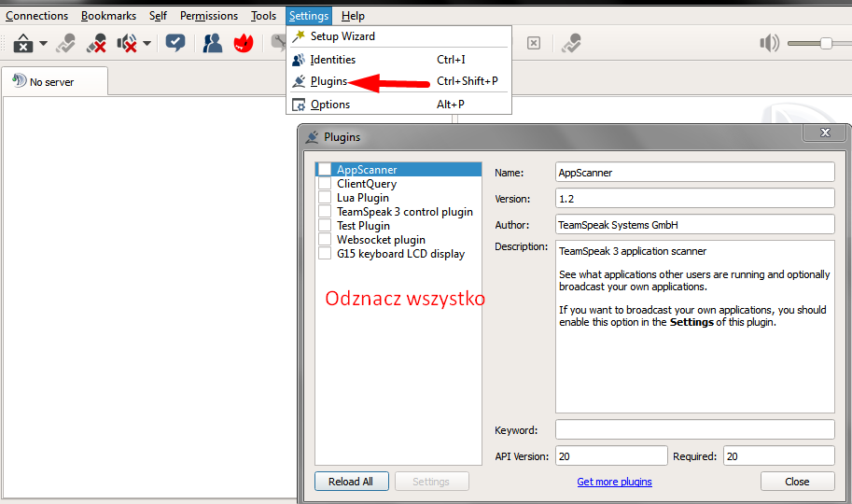Screen dimensions: 852x504
Task: Click the Settings menu header
Action: [309, 16]
